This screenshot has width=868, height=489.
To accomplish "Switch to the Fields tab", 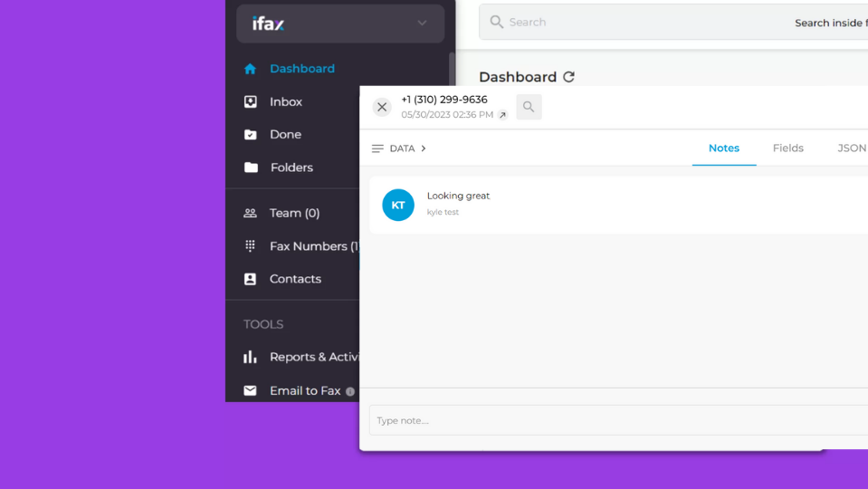I will [788, 149].
